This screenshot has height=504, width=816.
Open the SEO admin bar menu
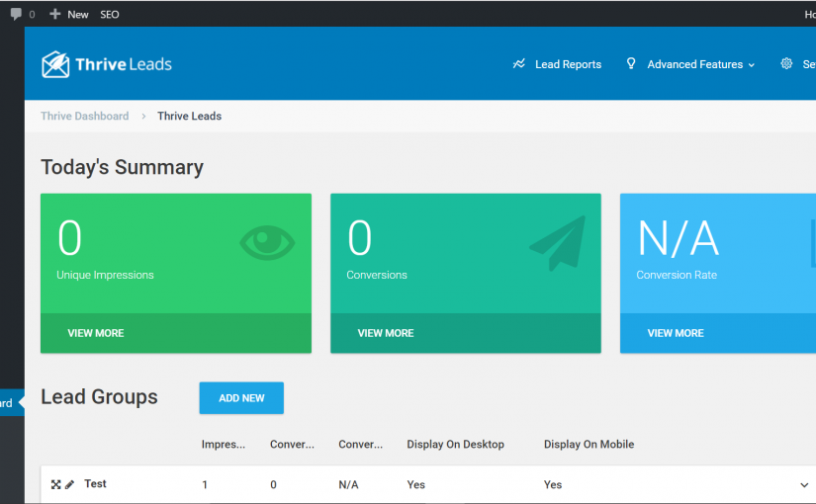point(109,15)
